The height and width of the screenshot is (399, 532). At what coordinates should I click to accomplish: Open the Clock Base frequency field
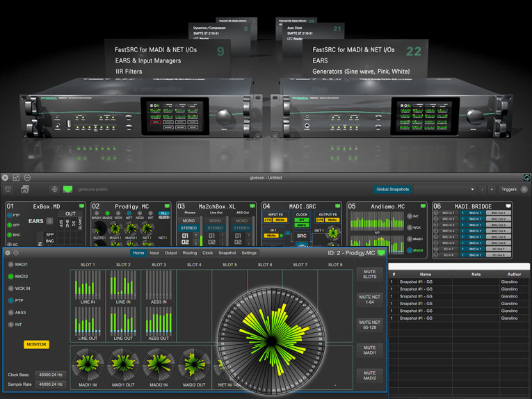(x=49, y=375)
